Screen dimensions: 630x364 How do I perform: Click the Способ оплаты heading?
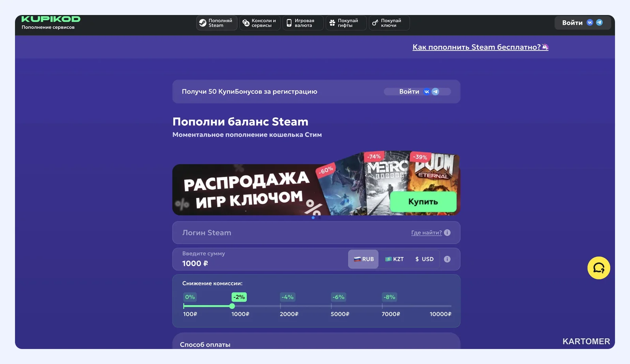pyautogui.click(x=205, y=345)
